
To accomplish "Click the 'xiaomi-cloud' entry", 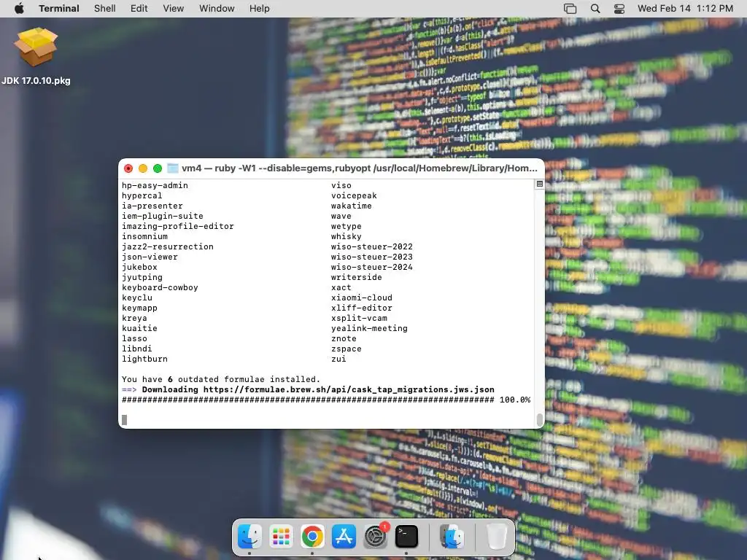I will pos(362,298).
